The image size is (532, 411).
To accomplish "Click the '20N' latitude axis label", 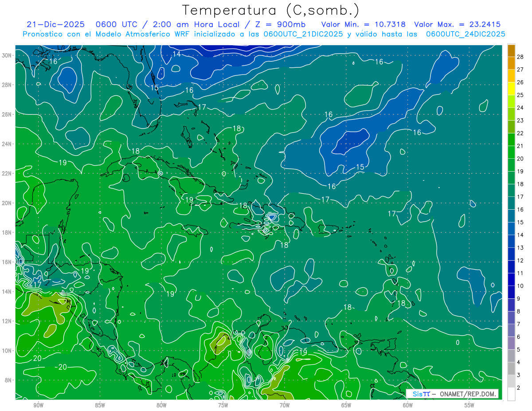I will [7, 203].
